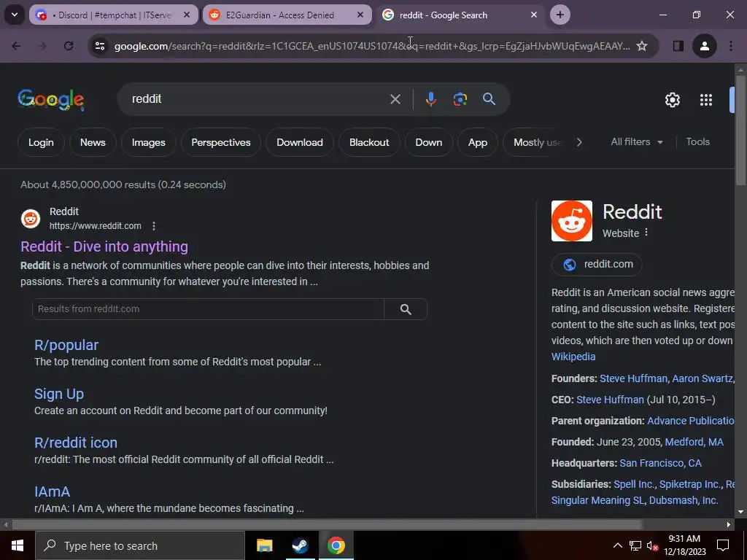
Task: Start voice search with the microphone
Action: (x=430, y=99)
